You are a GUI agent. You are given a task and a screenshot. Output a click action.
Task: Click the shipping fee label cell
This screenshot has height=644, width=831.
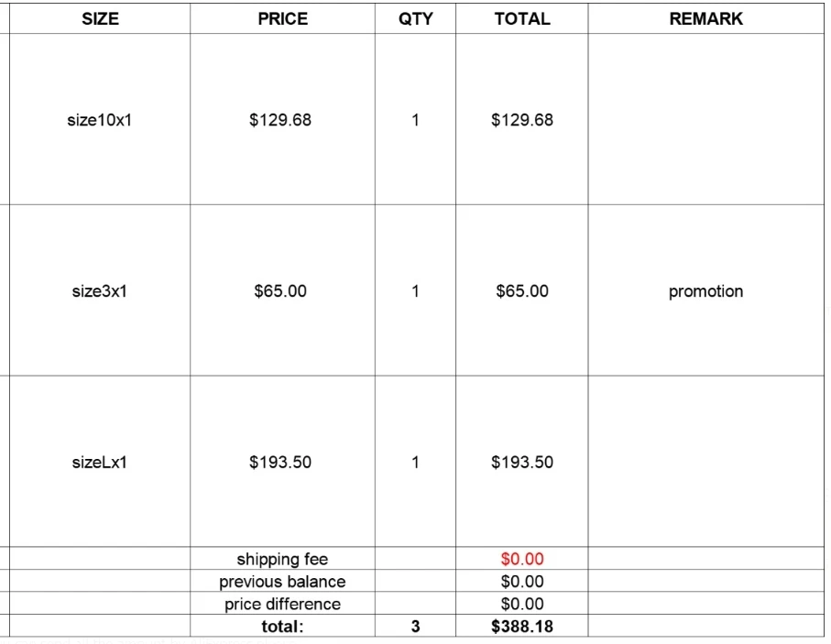(x=282, y=559)
